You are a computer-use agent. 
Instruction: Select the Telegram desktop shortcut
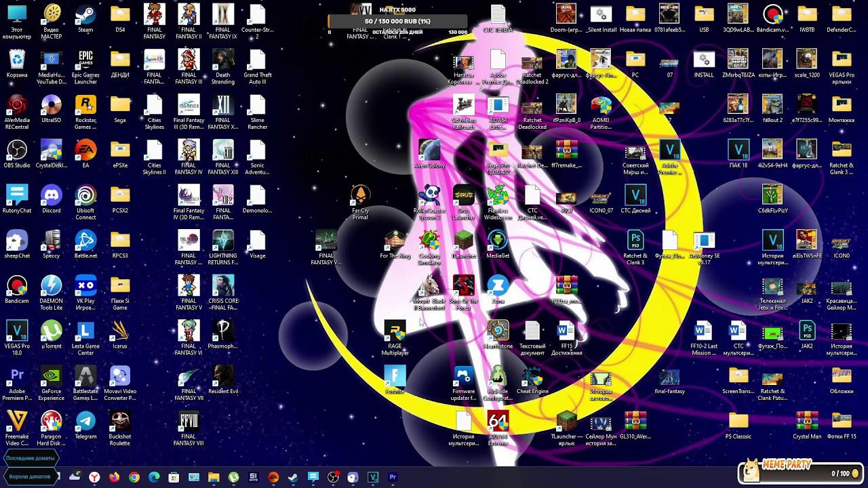pyautogui.click(x=85, y=425)
